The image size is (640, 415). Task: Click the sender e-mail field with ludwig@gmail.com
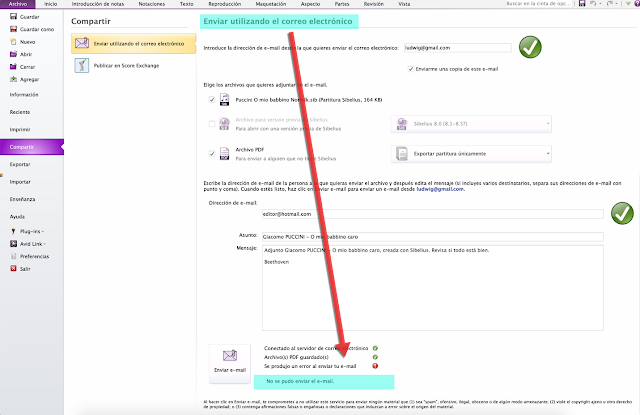[x=458, y=48]
